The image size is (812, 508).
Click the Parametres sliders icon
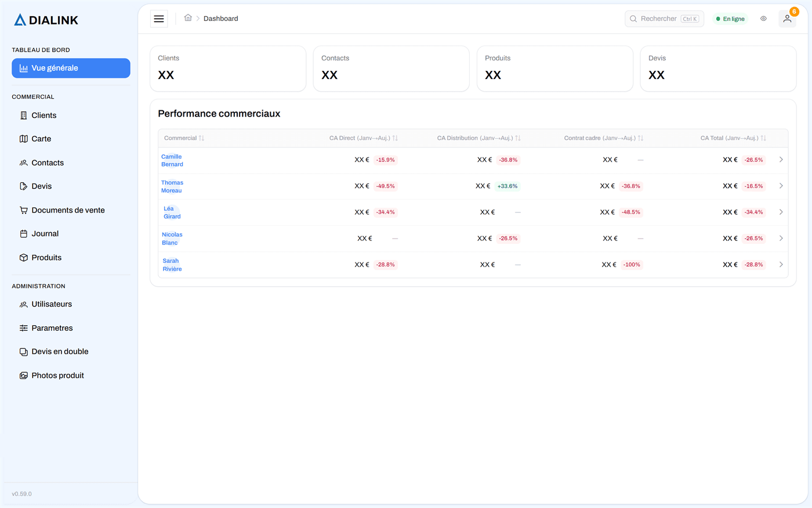pyautogui.click(x=24, y=328)
